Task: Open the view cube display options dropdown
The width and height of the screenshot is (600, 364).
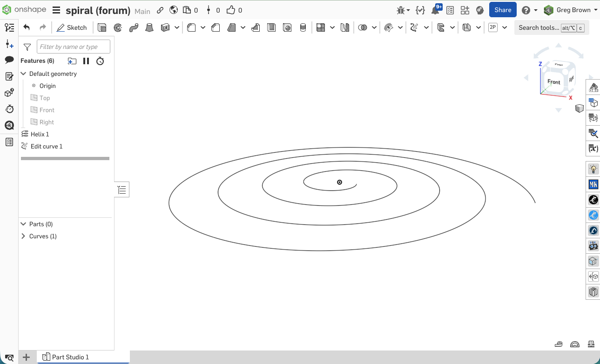Action: 580,108
